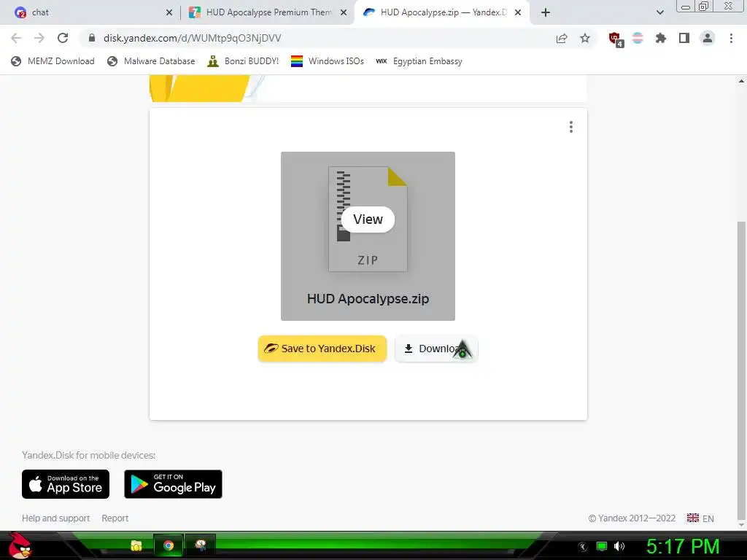
Task: Open the profile avatar menu
Action: click(708, 38)
